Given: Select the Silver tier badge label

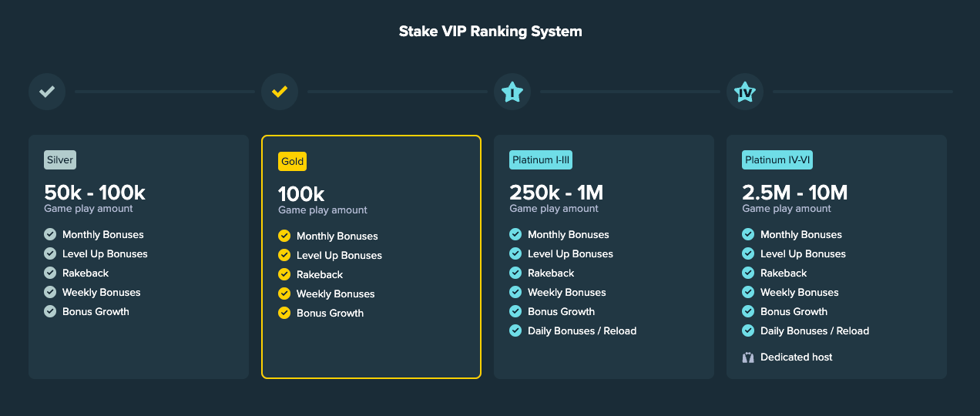Looking at the screenshot, I should click(60, 160).
